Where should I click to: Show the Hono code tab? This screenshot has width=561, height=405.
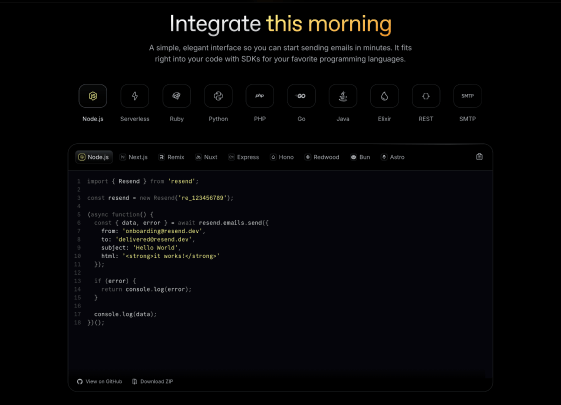[x=282, y=157]
